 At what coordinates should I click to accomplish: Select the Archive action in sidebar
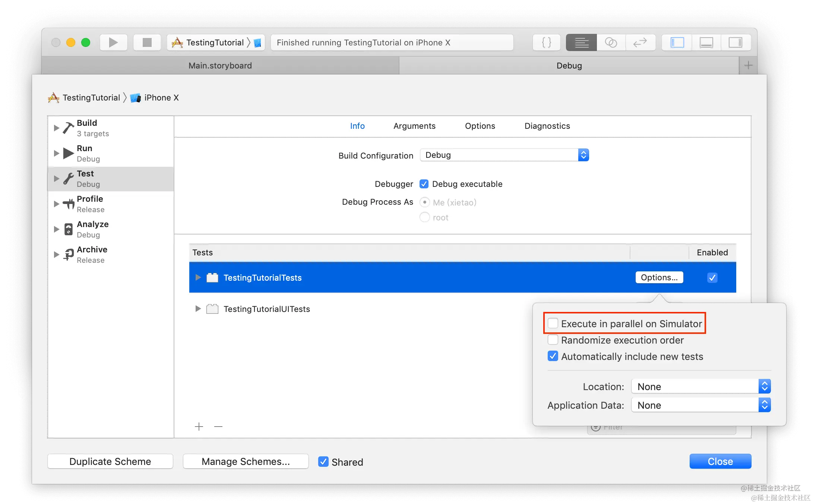tap(92, 255)
